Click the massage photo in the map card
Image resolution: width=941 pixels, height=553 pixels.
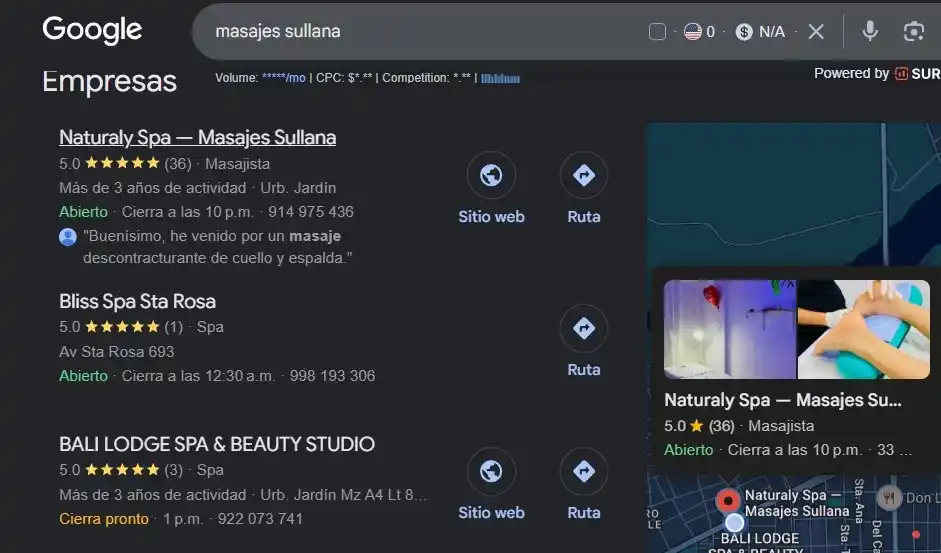pyautogui.click(x=864, y=329)
